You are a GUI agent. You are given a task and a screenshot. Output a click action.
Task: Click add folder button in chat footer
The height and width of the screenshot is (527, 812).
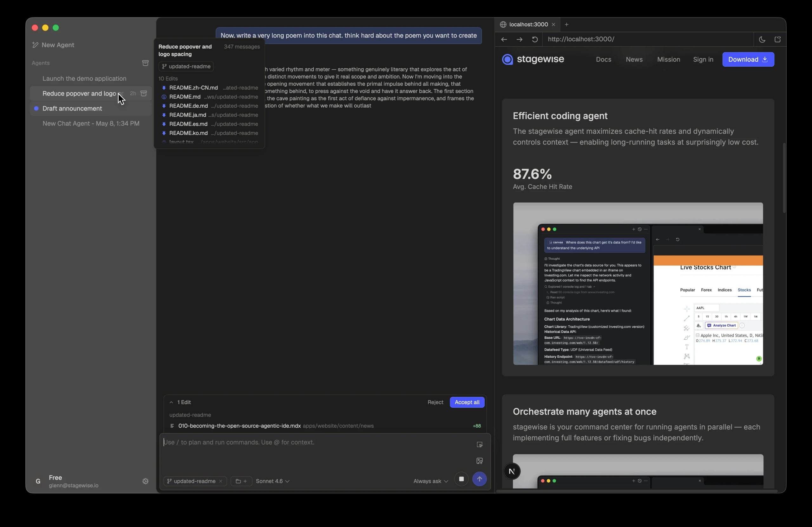(x=241, y=481)
